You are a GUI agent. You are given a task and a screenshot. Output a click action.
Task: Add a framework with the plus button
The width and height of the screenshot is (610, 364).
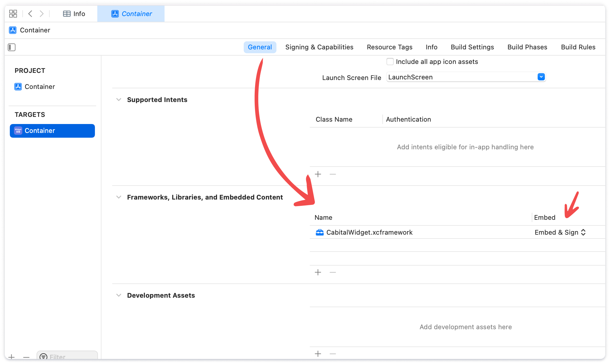(318, 272)
